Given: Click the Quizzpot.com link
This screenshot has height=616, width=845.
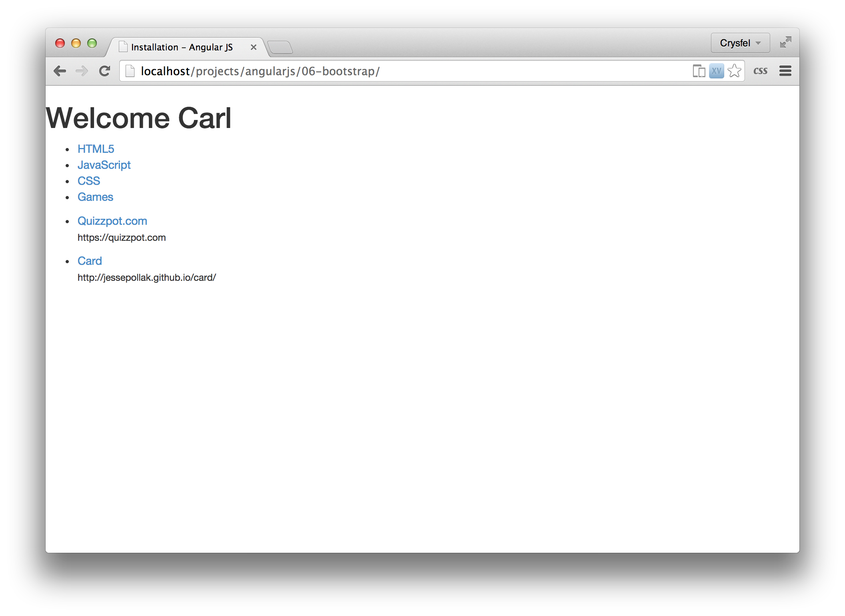Looking at the screenshot, I should (x=112, y=220).
